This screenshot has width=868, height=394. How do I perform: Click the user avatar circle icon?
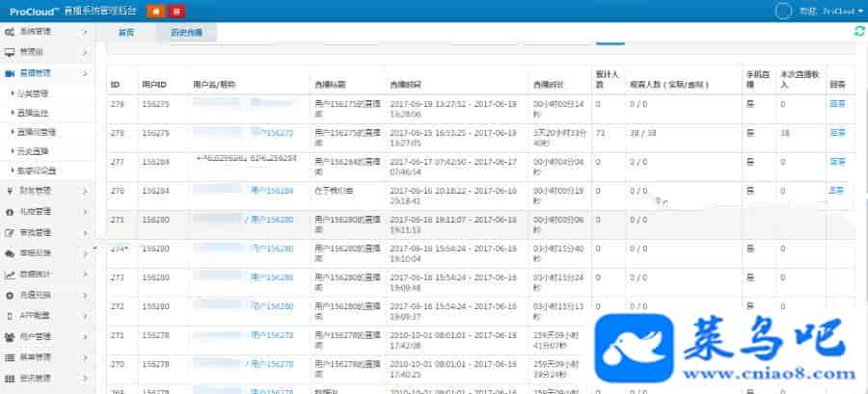tap(784, 11)
